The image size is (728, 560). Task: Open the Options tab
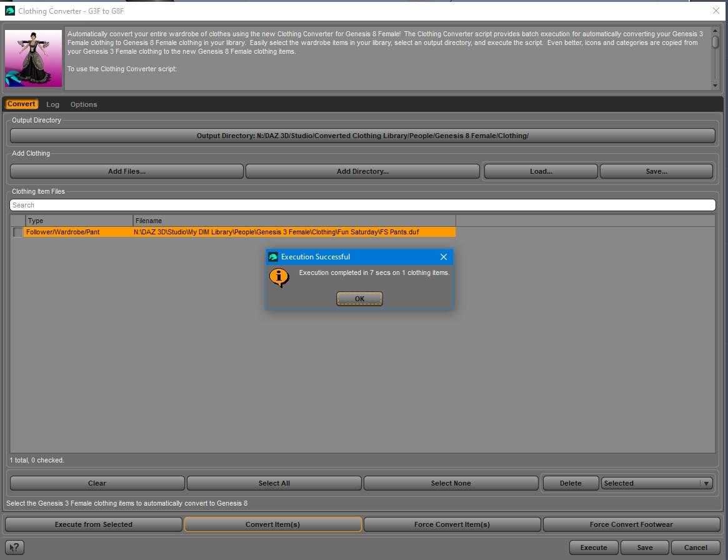pos(84,104)
